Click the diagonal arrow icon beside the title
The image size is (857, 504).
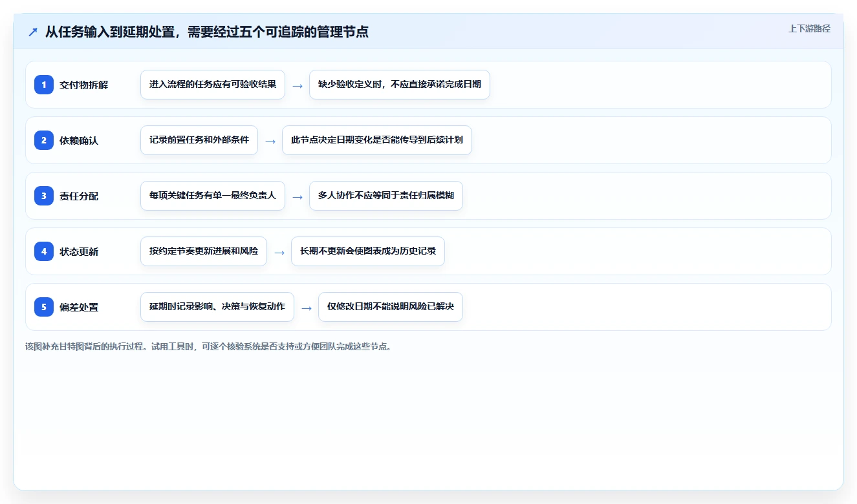click(33, 32)
